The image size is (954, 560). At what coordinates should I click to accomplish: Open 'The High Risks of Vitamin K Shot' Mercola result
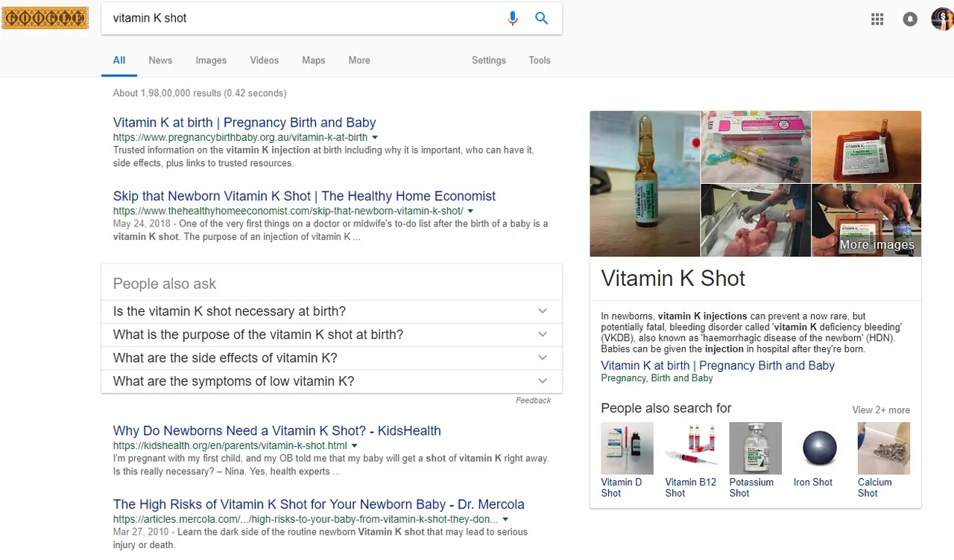[319, 505]
